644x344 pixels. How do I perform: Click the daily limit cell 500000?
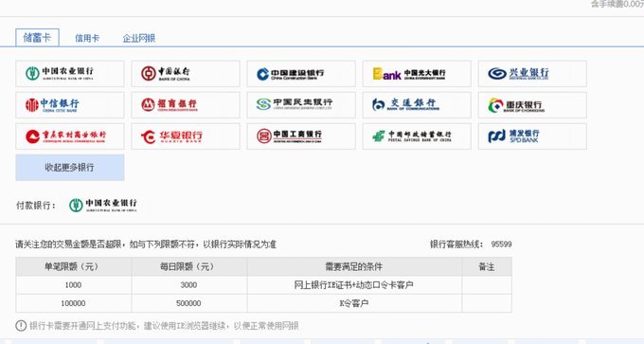188,303
